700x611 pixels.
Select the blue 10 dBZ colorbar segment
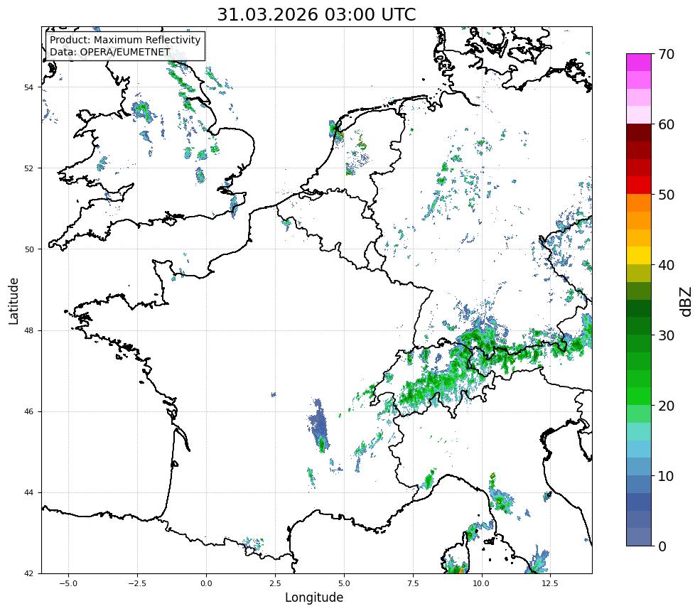(x=639, y=484)
